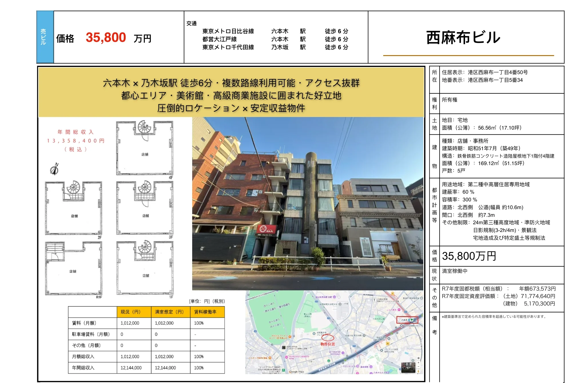588x383 pixels.
Task: Click the とんかつ 西麻布 orange restaurant pin
Action: (270, 358)
